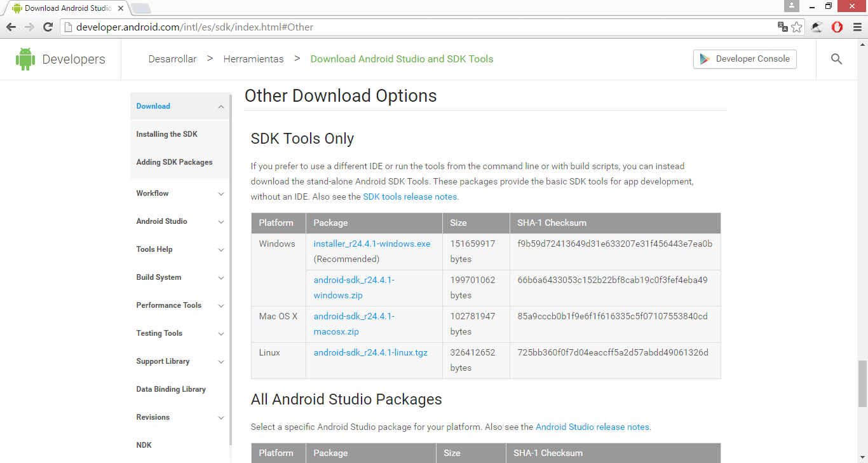Image resolution: width=868 pixels, height=463 pixels.
Task: Click the SDK Tools Only heading
Action: point(302,139)
